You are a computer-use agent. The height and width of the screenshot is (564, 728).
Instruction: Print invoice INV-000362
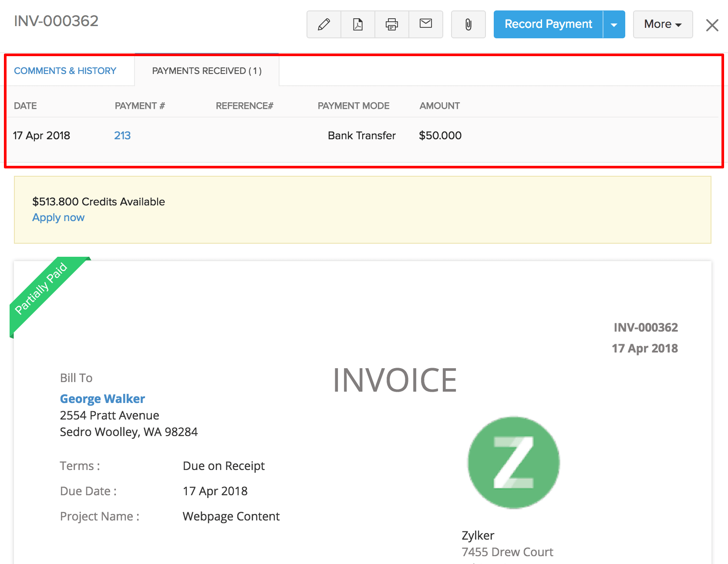pyautogui.click(x=391, y=24)
